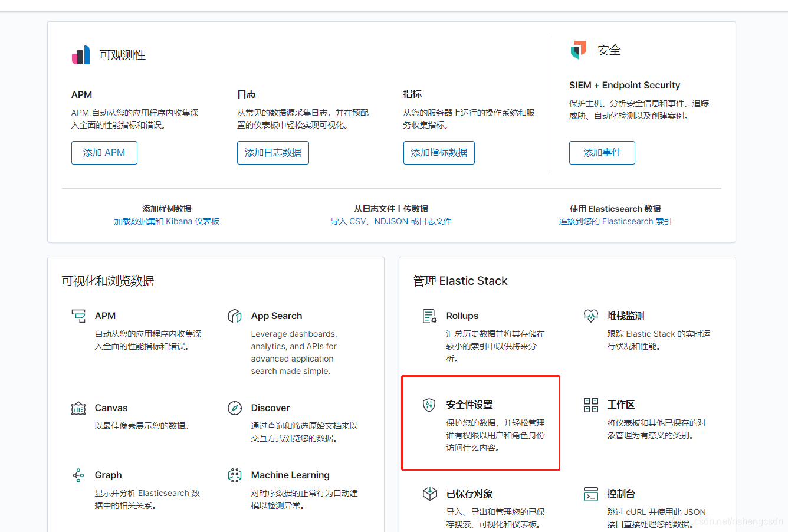
Task: Open the APM title in 可视化和浏览数据
Action: (105, 316)
